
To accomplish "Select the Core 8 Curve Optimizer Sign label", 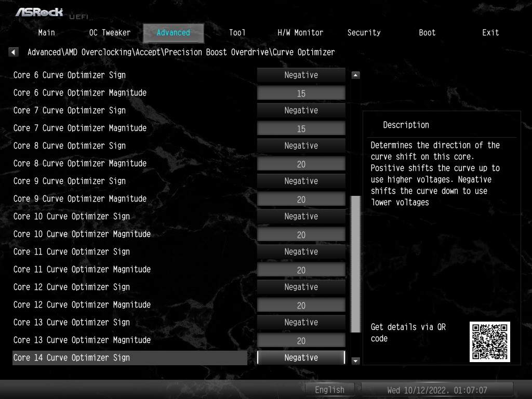I will 70,145.
